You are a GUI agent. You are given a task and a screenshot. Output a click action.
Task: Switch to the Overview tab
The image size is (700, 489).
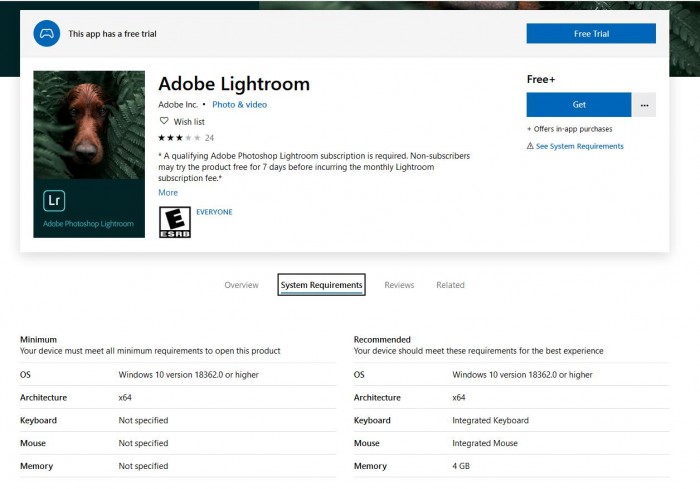pos(242,285)
